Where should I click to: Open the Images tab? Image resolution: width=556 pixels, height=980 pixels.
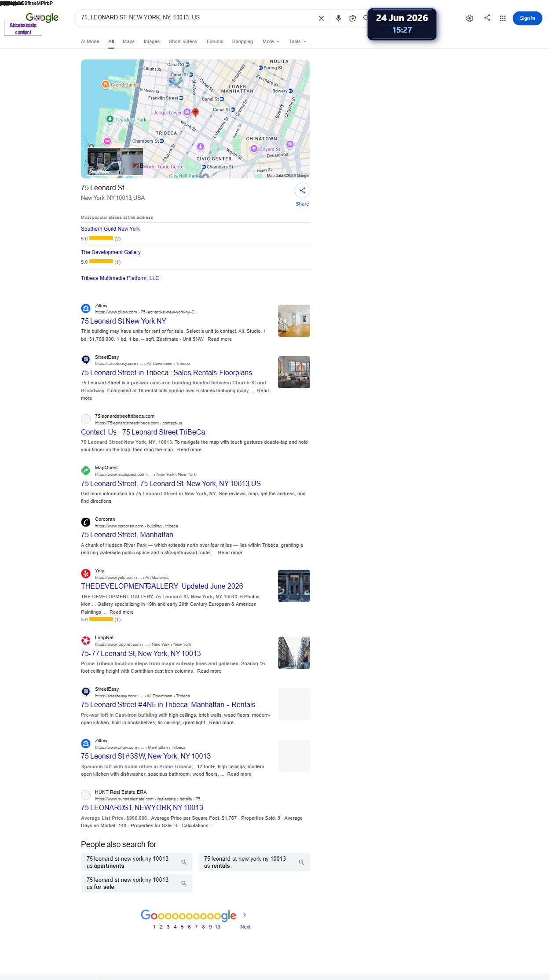click(152, 41)
